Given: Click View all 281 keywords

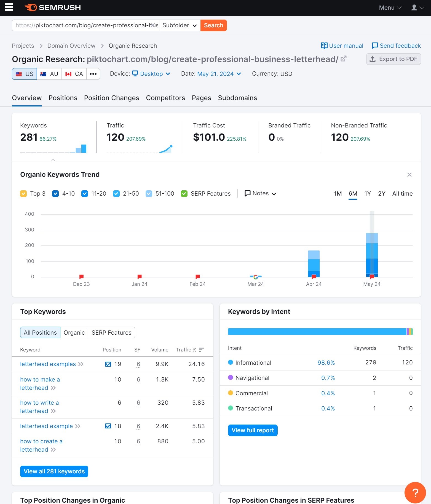Looking at the screenshot, I should pyautogui.click(x=54, y=471).
